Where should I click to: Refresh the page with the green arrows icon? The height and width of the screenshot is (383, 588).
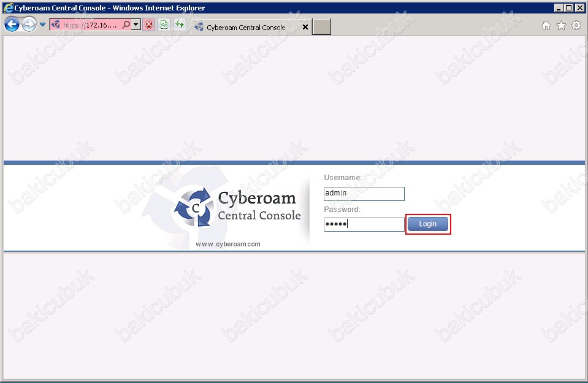[x=180, y=25]
